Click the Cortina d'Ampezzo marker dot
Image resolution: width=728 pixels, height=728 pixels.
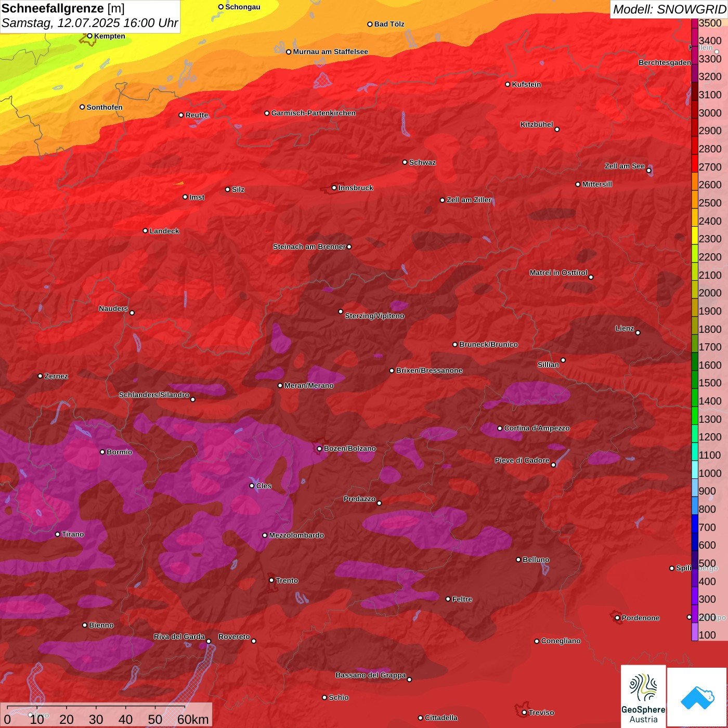(x=500, y=428)
